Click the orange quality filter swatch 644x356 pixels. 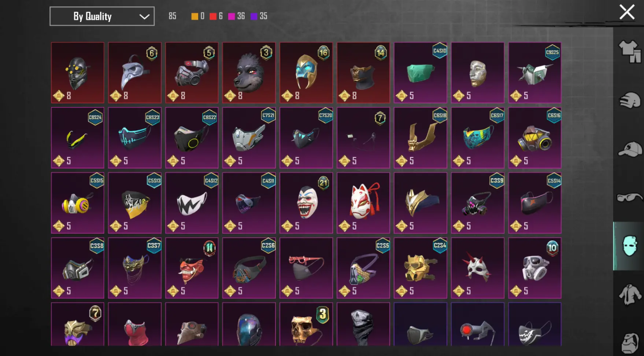(x=195, y=16)
